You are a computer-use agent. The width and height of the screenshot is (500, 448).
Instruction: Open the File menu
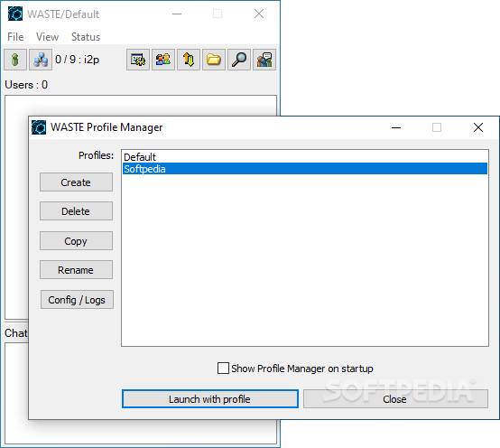(15, 37)
